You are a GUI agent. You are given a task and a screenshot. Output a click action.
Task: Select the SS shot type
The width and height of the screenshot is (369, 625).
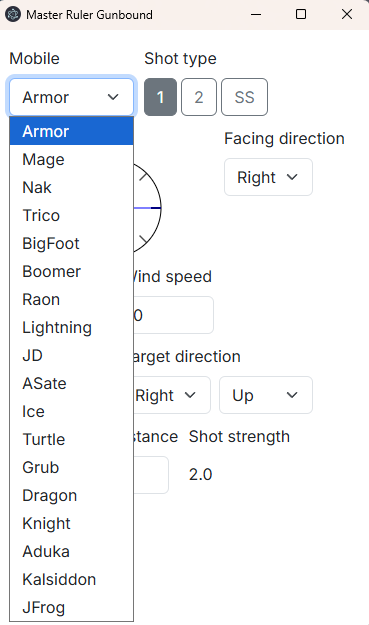[x=244, y=97]
